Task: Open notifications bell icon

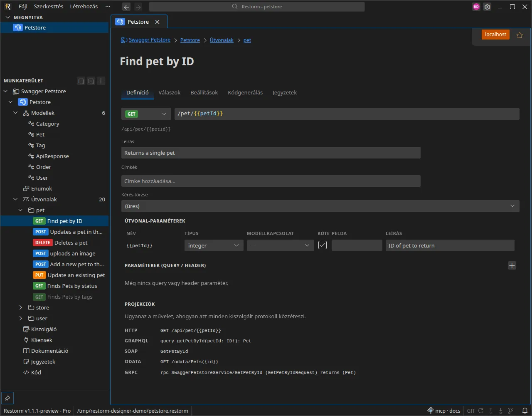Action: [x=525, y=411]
